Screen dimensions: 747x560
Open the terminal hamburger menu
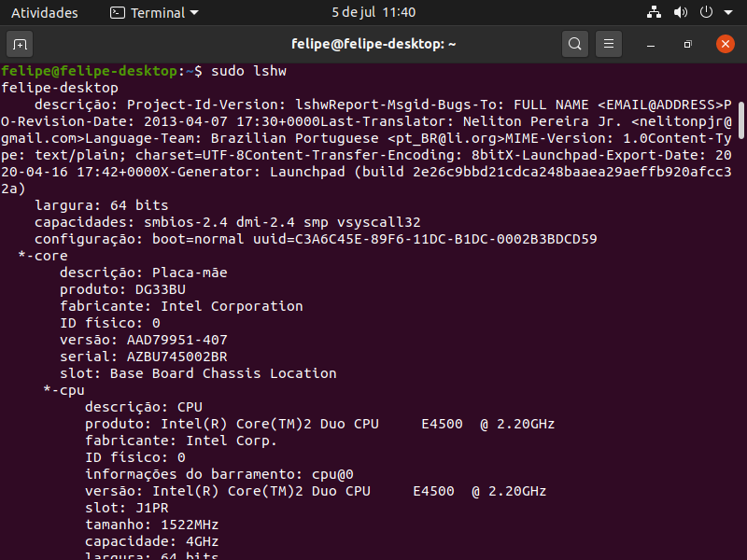(609, 44)
